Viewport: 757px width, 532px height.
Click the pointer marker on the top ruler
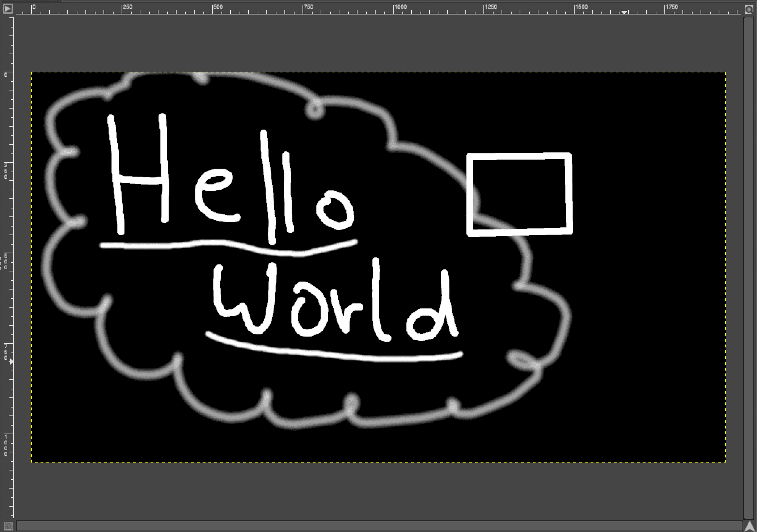(x=624, y=12)
